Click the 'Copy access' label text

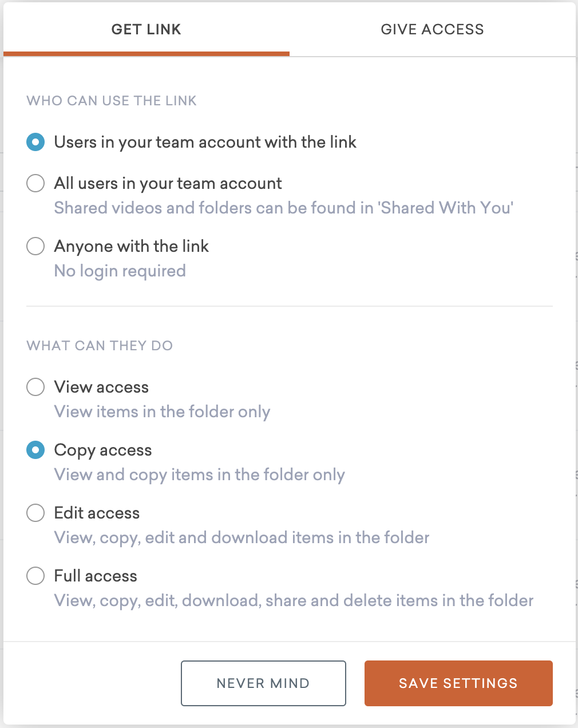coord(102,450)
